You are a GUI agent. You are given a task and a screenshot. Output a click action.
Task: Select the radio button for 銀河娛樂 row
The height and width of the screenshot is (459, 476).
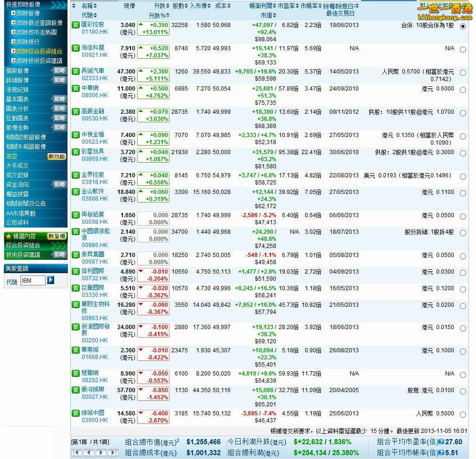[x=463, y=391]
